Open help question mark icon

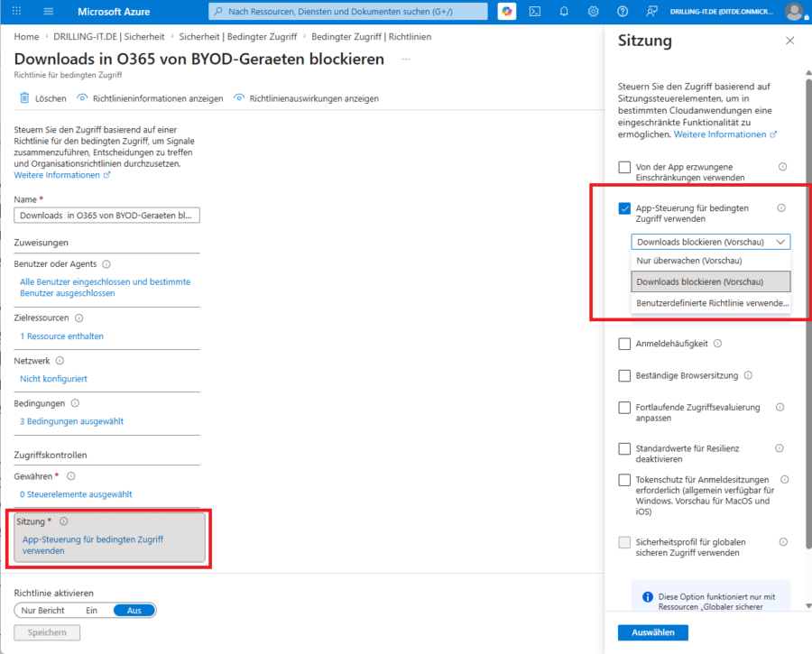point(623,11)
